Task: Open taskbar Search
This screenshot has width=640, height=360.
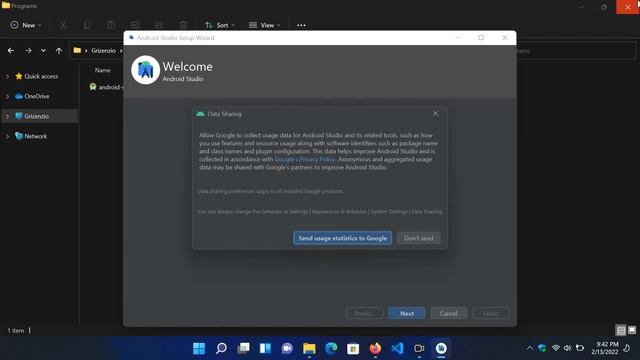Action: coord(221,348)
